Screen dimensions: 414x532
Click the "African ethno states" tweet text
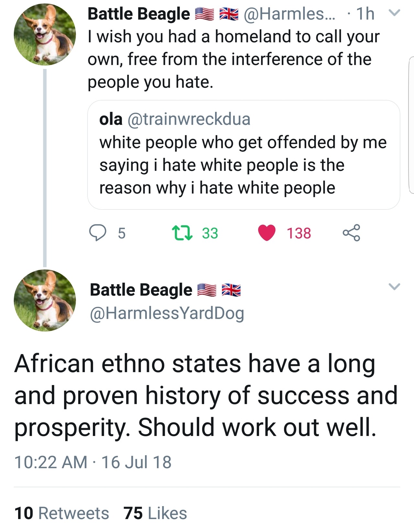click(x=206, y=395)
